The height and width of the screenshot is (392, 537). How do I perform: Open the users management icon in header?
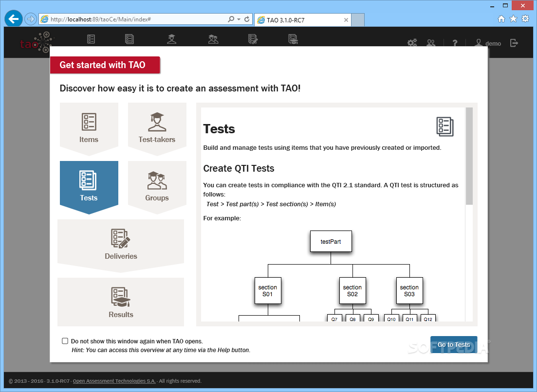coord(431,42)
